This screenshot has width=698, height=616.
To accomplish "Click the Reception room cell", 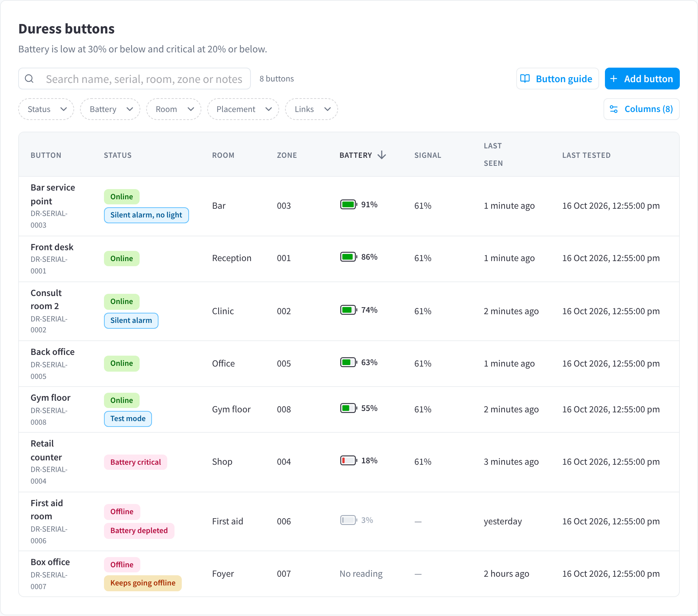I will tap(232, 258).
